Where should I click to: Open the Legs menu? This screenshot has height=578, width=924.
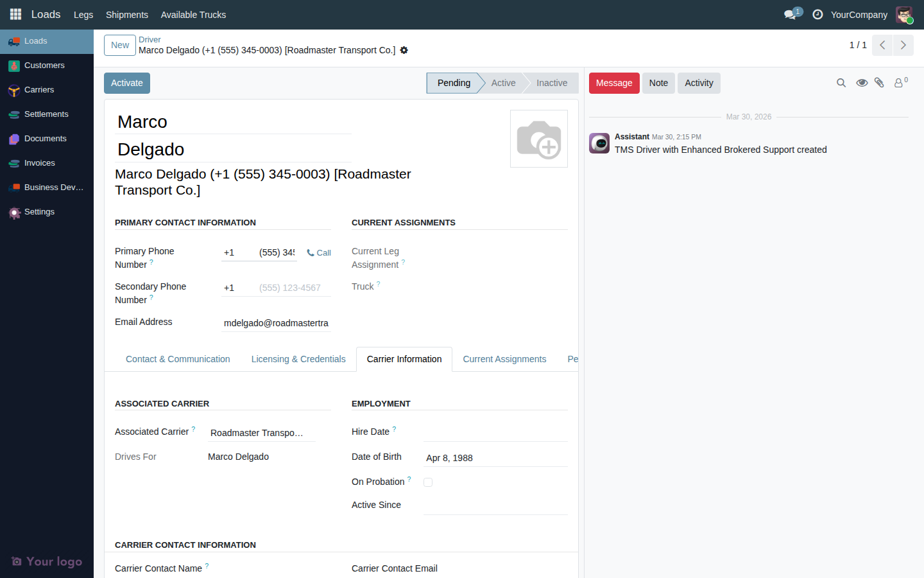[83, 15]
